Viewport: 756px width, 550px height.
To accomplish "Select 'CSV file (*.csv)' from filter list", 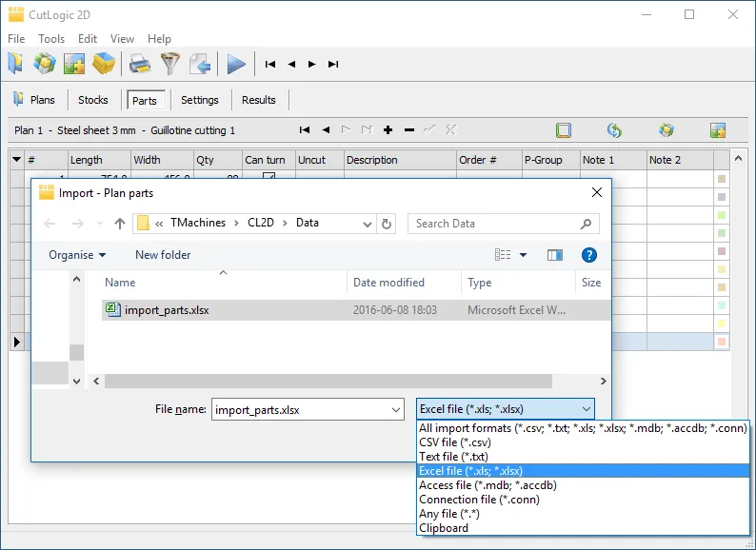I will 455,442.
